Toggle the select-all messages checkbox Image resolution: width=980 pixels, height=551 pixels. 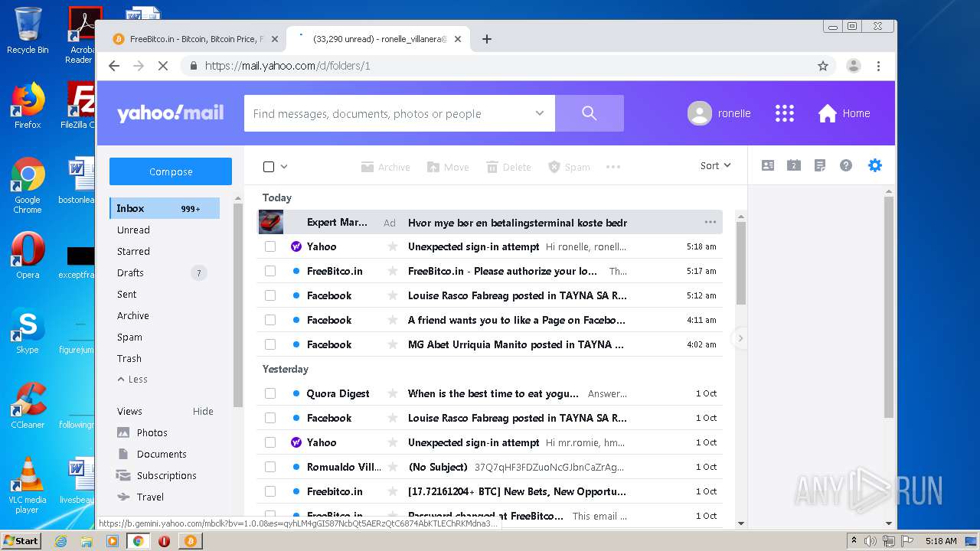click(269, 167)
